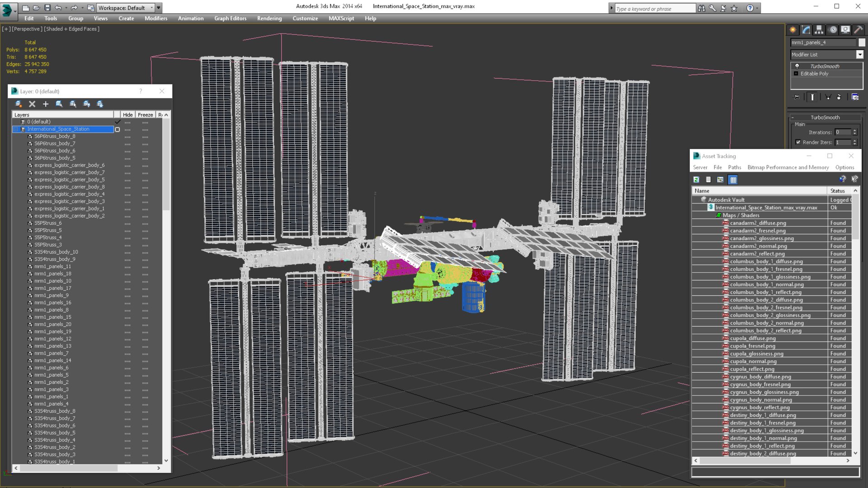
Task: Click Configure Modifier Sets icon
Action: (x=855, y=97)
